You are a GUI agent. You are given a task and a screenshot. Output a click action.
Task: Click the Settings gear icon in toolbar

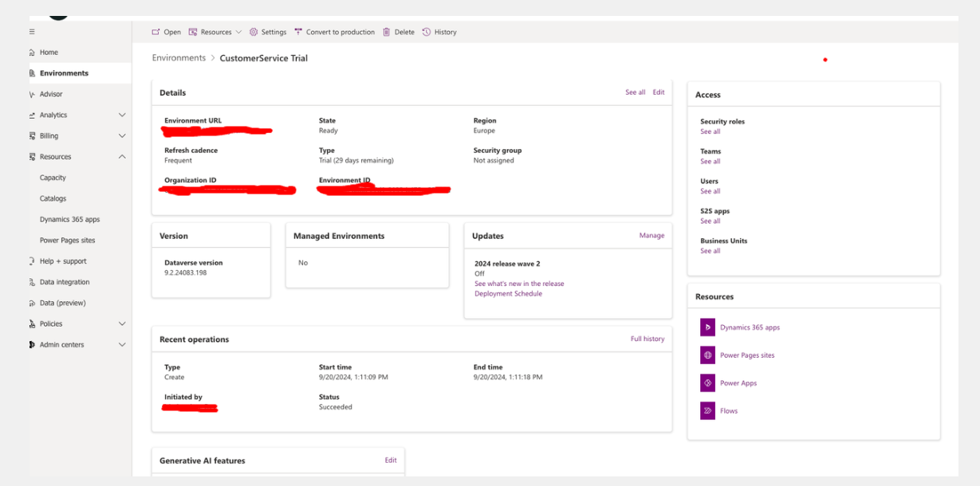tap(254, 32)
